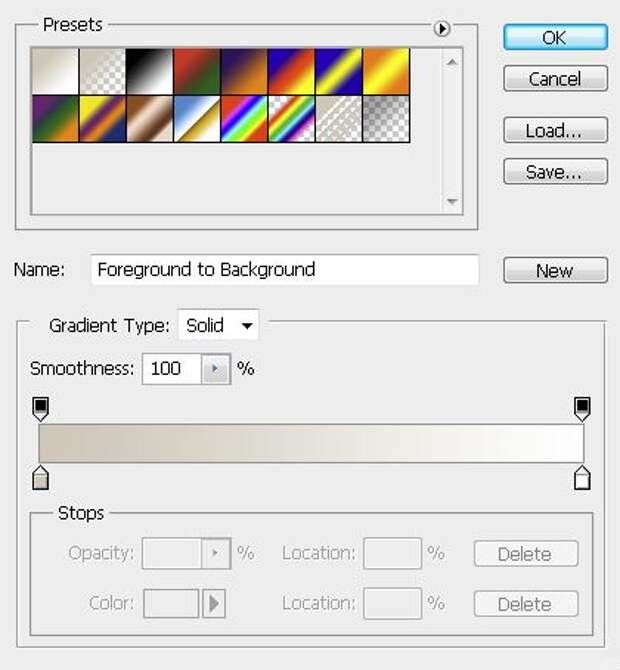Select the Foreground to Background preset
This screenshot has width=620, height=670.
pos(55,71)
